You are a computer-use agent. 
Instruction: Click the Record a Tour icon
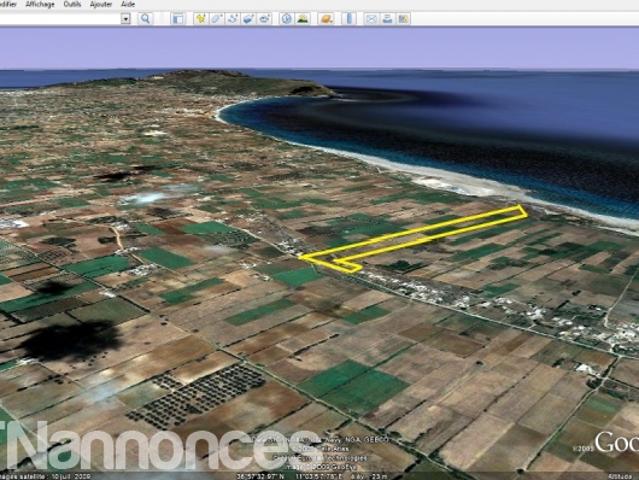click(265, 19)
